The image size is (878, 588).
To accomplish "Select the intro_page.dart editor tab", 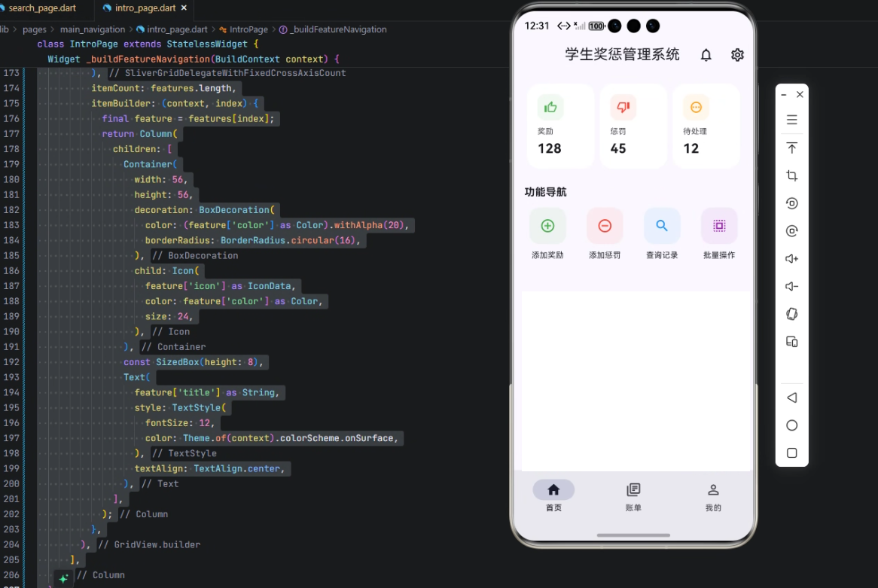I will point(145,8).
